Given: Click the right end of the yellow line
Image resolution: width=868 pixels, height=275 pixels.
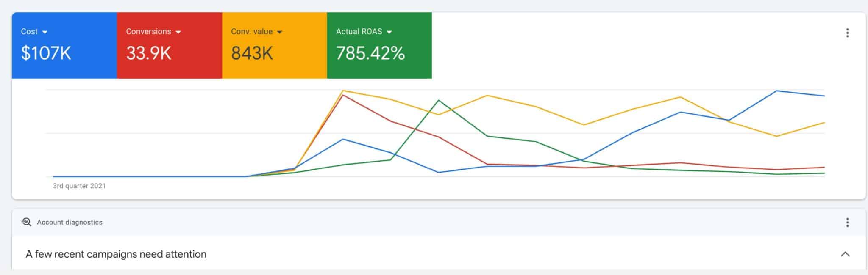Looking at the screenshot, I should (x=824, y=123).
